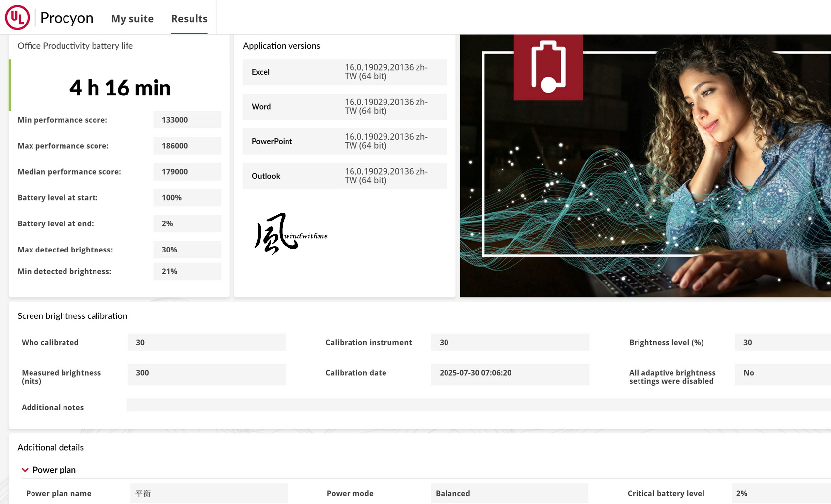Click the UL logo icon
The image size is (831, 504).
coord(17,18)
